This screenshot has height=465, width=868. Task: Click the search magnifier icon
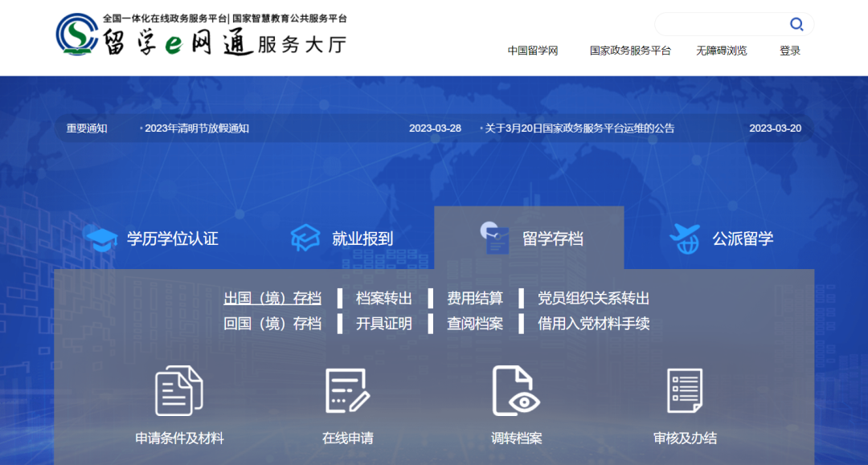point(796,24)
